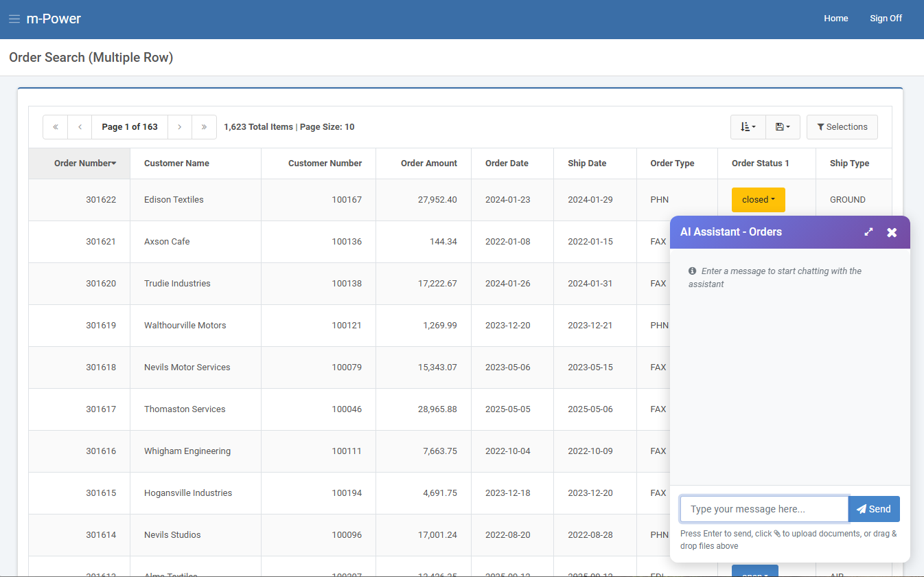This screenshot has height=577, width=924.
Task: Send the chat message
Action: coord(873,509)
